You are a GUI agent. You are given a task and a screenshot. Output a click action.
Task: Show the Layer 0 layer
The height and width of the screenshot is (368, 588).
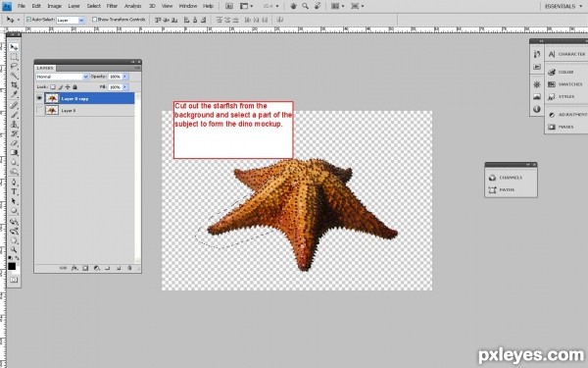coord(39,110)
